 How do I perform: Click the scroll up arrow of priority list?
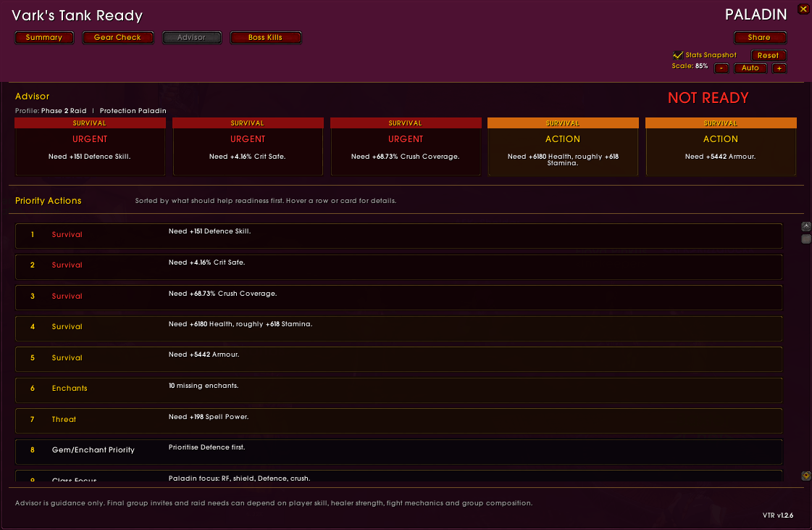(806, 227)
